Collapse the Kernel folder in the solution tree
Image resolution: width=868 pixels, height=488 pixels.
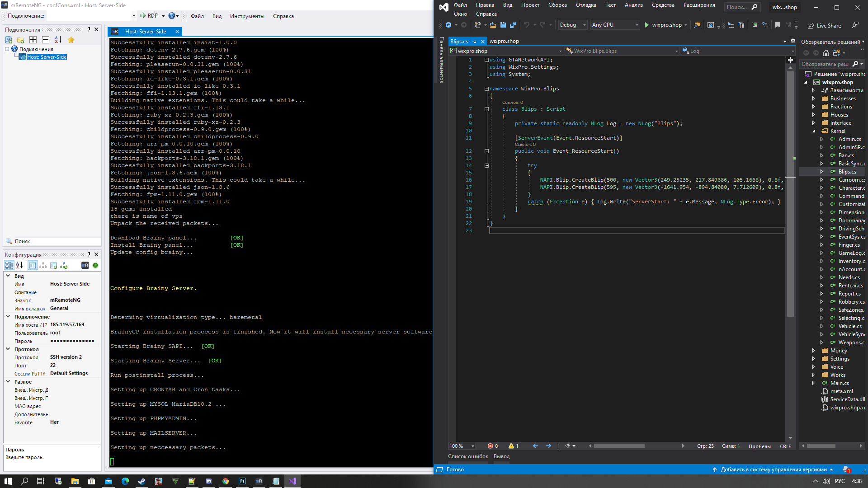[x=813, y=131]
